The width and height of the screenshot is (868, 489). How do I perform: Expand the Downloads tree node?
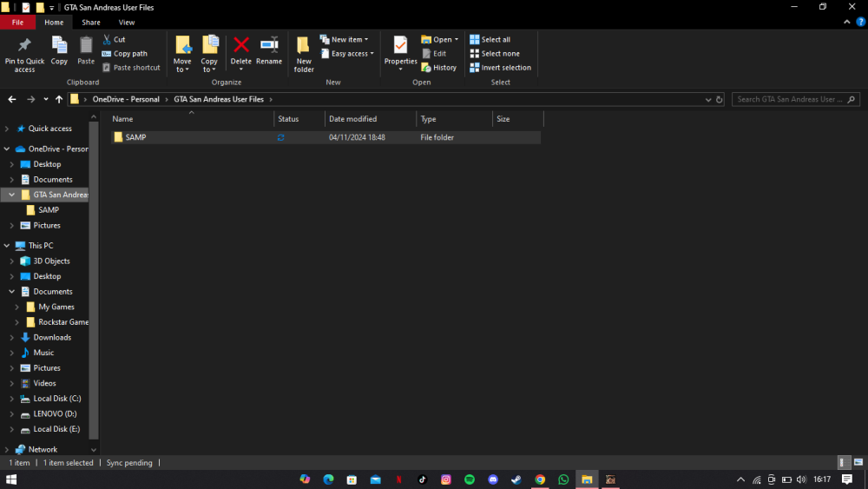point(11,337)
